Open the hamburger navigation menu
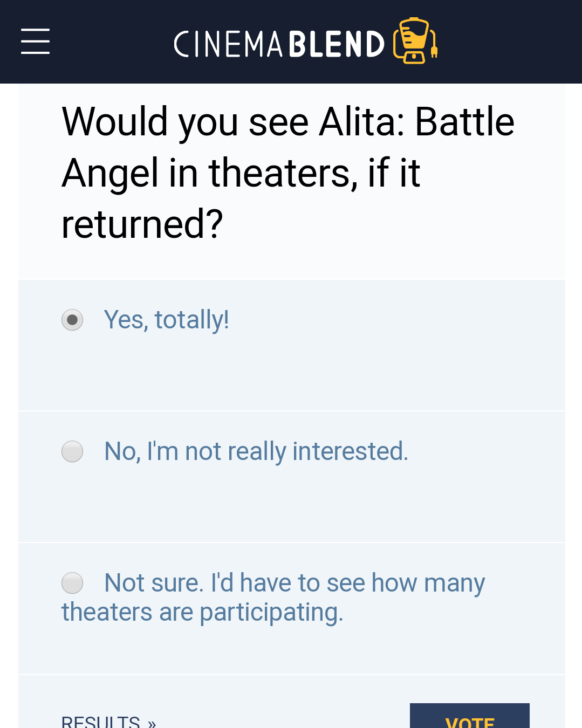 tap(36, 42)
